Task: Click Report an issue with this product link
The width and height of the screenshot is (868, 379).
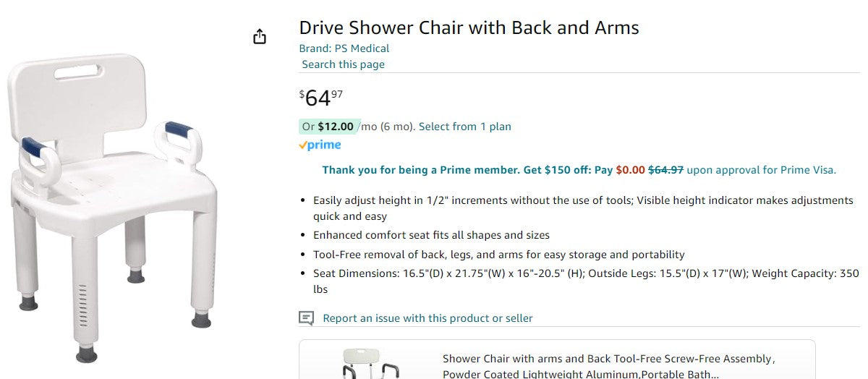Action: pyautogui.click(x=427, y=318)
